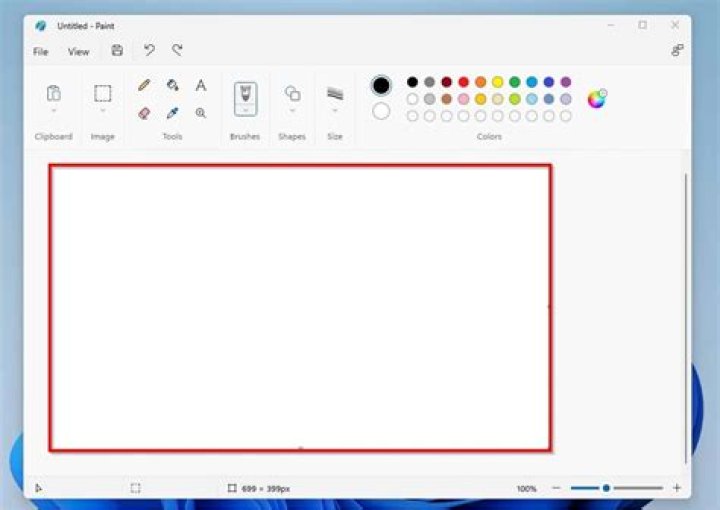This screenshot has width=720, height=510.
Task: Select the Color picker eyedropper tool
Action: [172, 113]
